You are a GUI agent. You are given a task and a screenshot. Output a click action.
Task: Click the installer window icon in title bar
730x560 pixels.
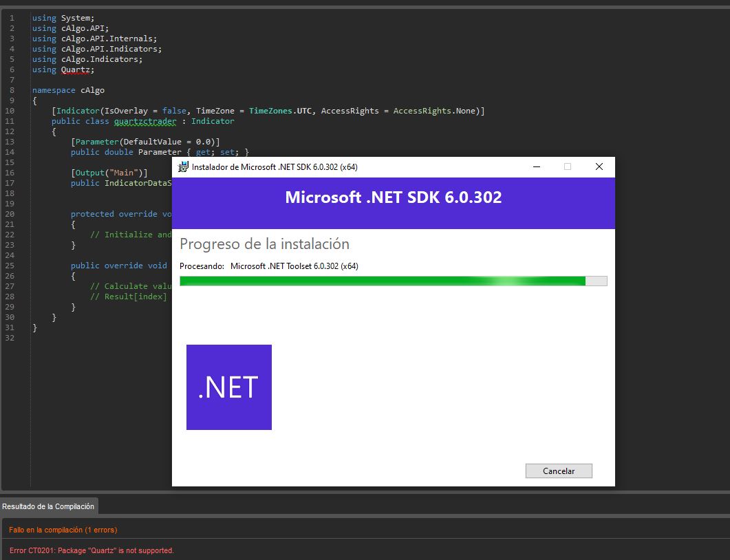pyautogui.click(x=184, y=166)
